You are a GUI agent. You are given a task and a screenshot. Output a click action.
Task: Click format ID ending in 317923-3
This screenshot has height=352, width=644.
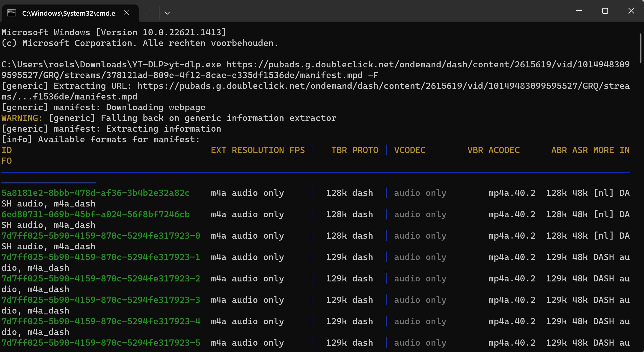pyautogui.click(x=101, y=300)
